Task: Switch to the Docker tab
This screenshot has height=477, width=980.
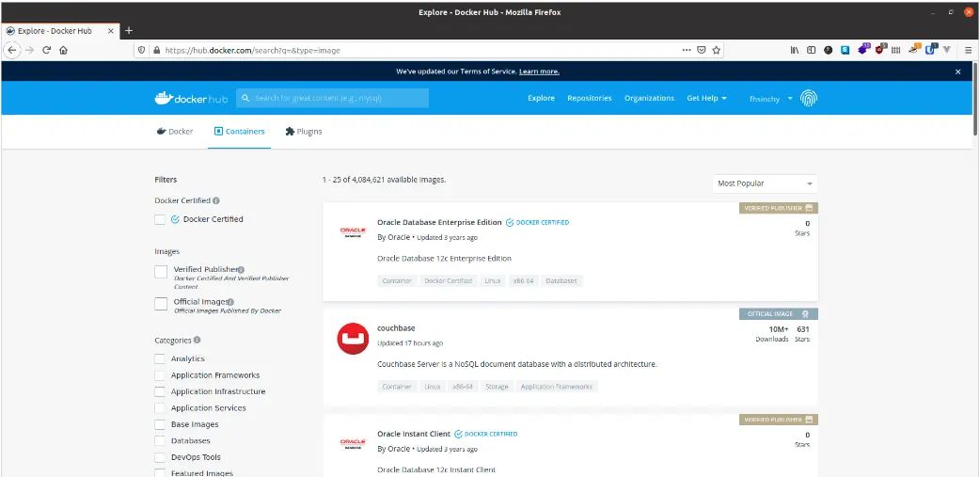Action: coord(175,132)
